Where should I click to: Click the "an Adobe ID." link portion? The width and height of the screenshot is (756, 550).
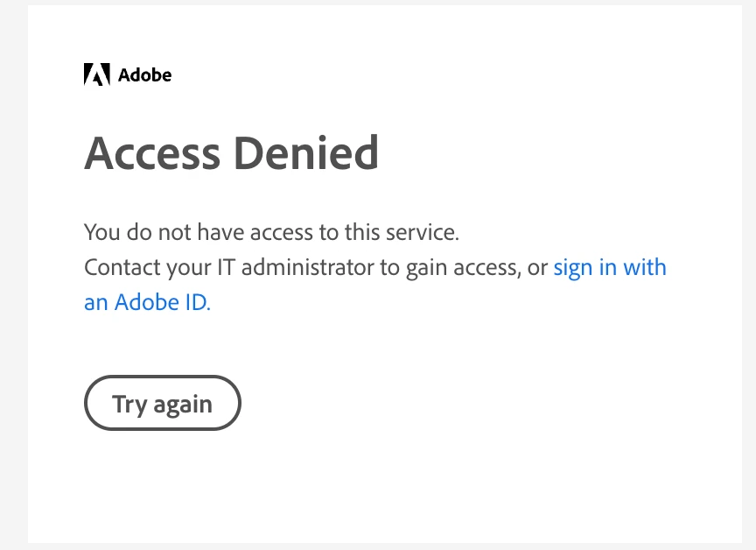147,302
